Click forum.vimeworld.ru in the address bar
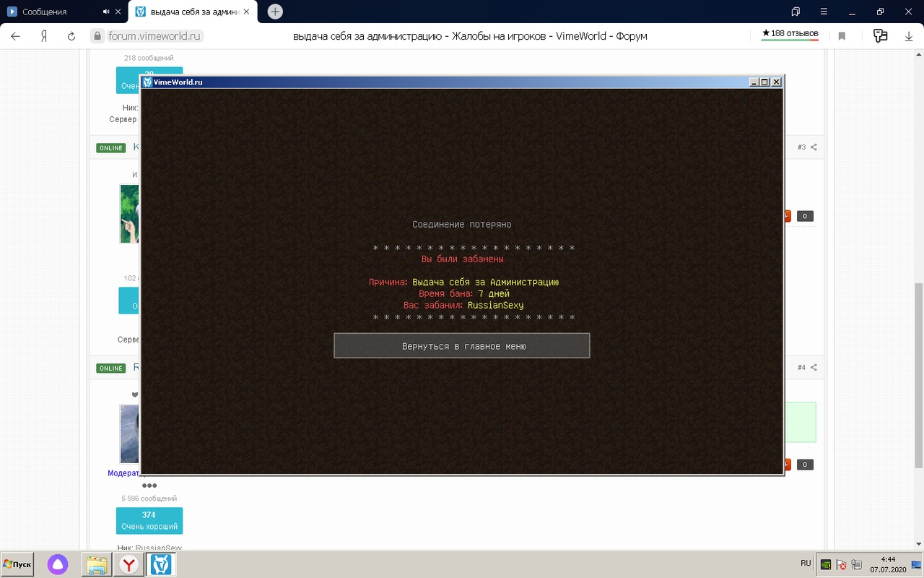This screenshot has height=578, width=924. click(156, 36)
